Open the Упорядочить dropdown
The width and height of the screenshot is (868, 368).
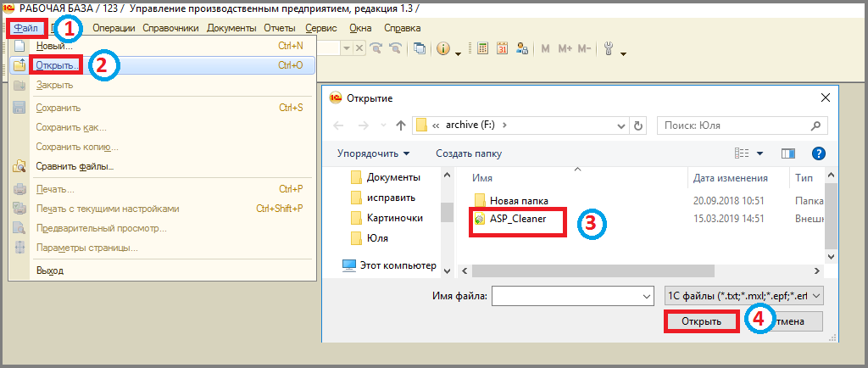[374, 153]
